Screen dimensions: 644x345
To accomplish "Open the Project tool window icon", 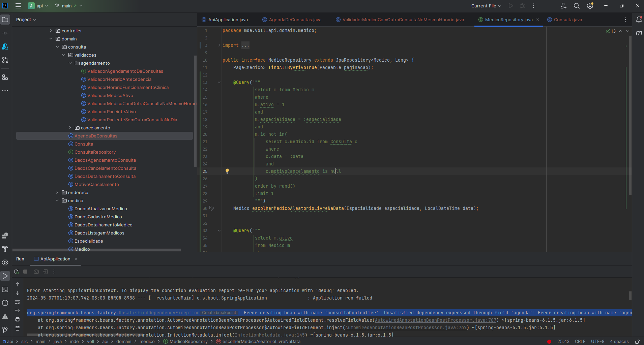I will tap(5, 20).
